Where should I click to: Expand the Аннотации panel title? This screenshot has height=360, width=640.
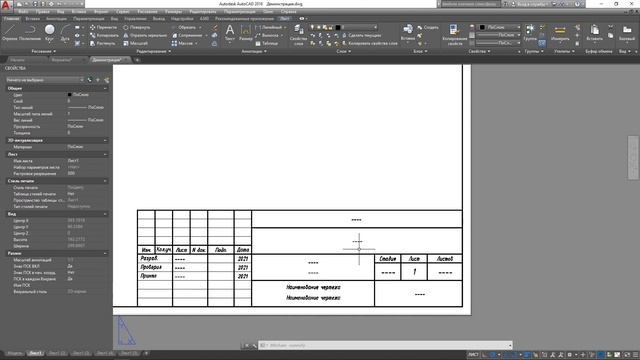click(253, 51)
